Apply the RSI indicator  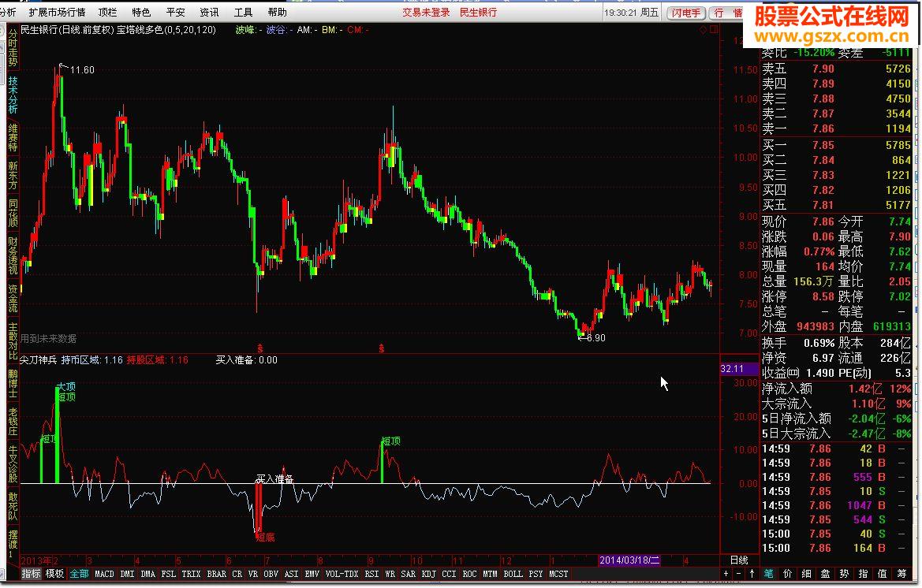click(371, 573)
